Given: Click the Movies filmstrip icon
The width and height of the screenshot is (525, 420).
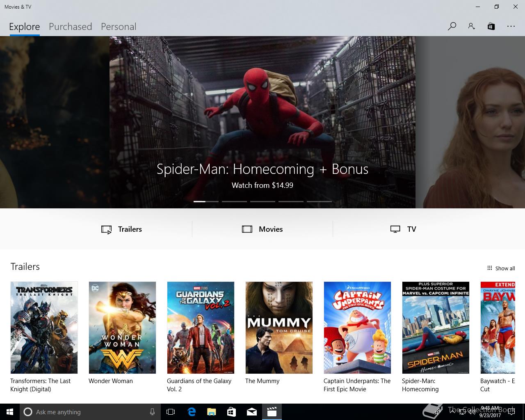Looking at the screenshot, I should tap(247, 229).
